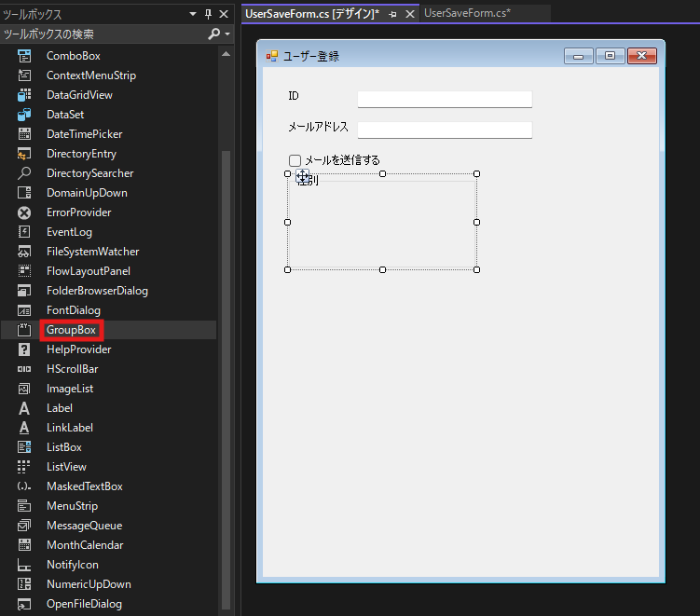Pin the UserSaveForm.cs design tab
The width and height of the screenshot is (700, 616).
pyautogui.click(x=392, y=15)
